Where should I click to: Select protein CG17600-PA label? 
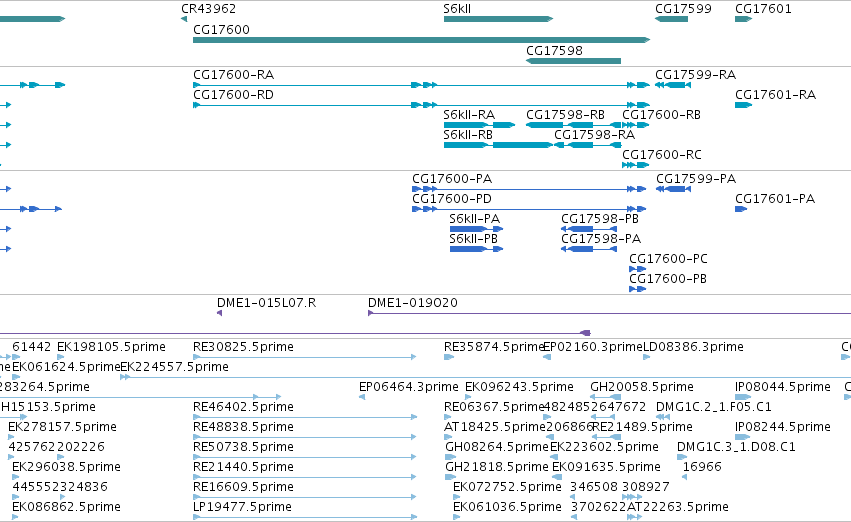tap(452, 179)
